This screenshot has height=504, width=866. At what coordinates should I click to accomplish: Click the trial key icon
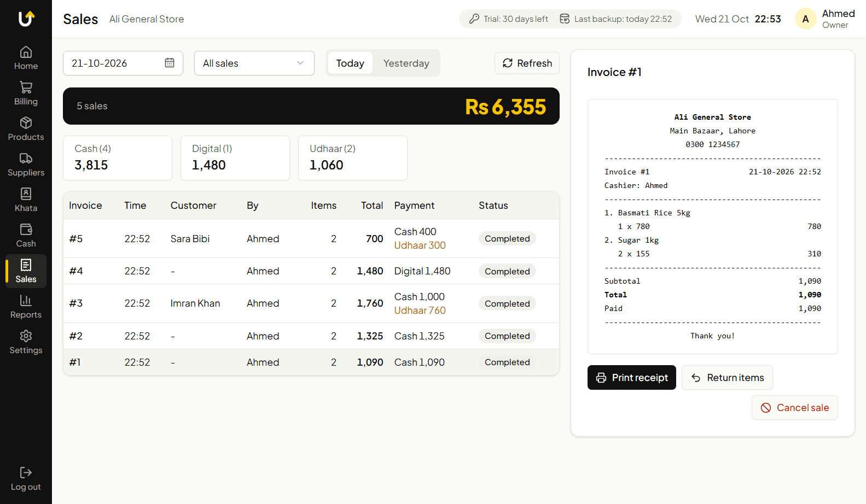[x=474, y=19]
